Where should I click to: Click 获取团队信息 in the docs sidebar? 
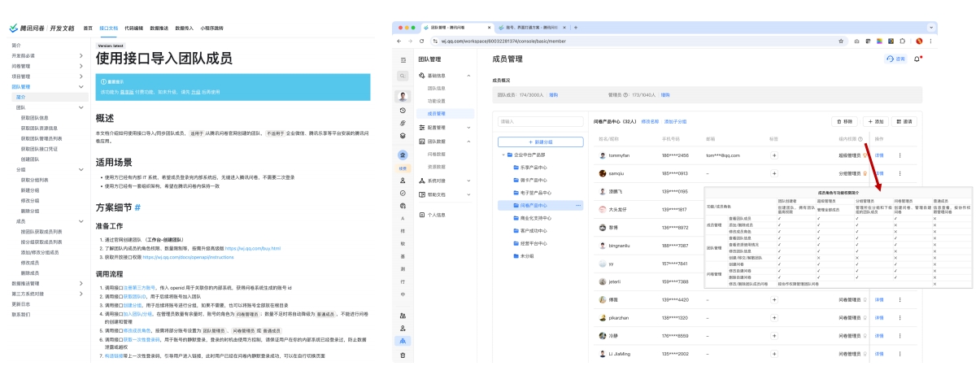pyautogui.click(x=34, y=117)
